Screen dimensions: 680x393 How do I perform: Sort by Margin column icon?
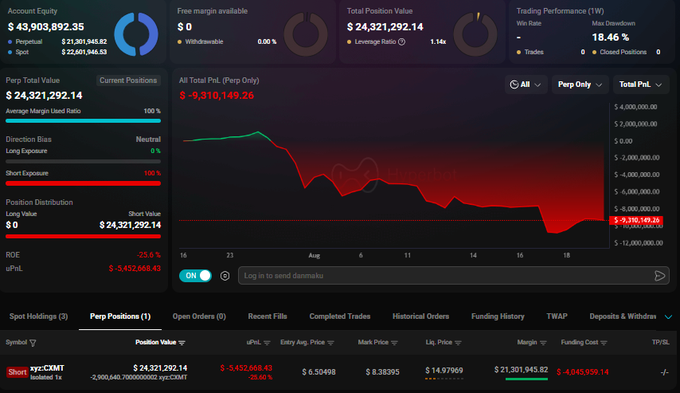point(543,343)
